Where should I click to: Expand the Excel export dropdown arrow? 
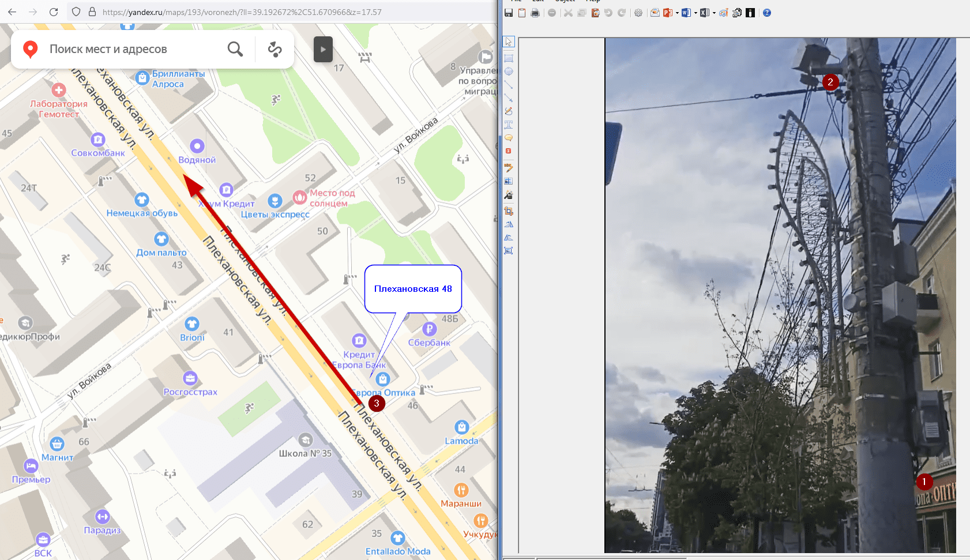[x=714, y=13]
